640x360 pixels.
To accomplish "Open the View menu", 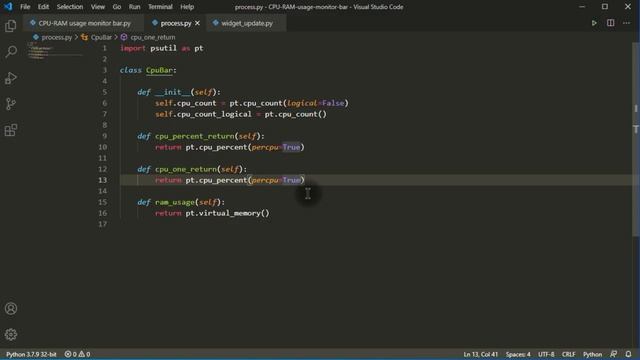I will [98, 7].
